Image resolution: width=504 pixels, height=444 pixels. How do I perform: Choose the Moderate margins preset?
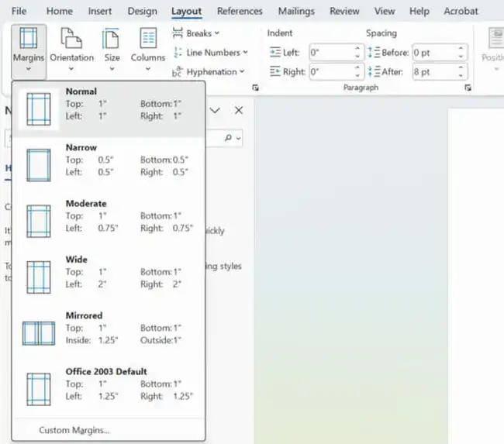[x=109, y=222]
